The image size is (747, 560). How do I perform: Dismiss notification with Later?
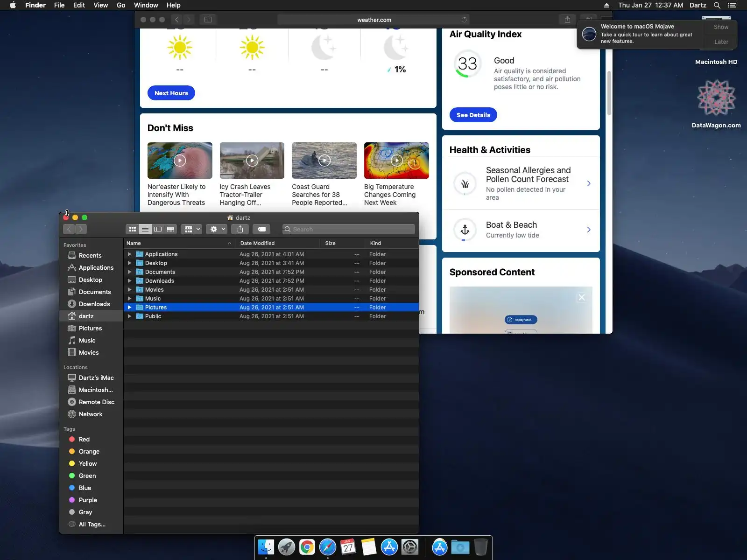tap(721, 42)
